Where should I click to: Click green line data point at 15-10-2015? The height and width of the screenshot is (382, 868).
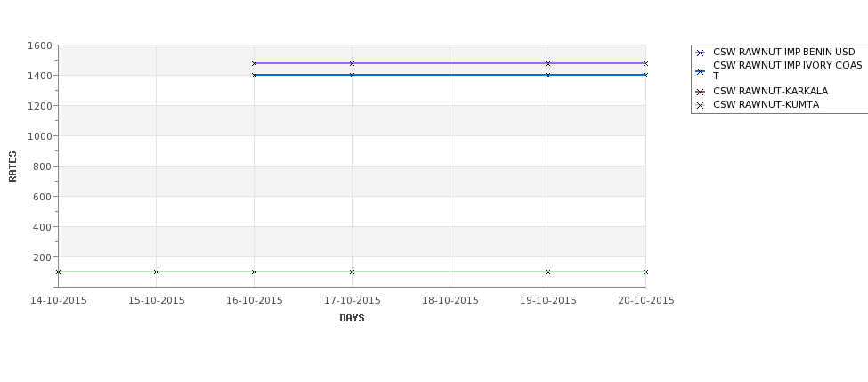click(156, 272)
